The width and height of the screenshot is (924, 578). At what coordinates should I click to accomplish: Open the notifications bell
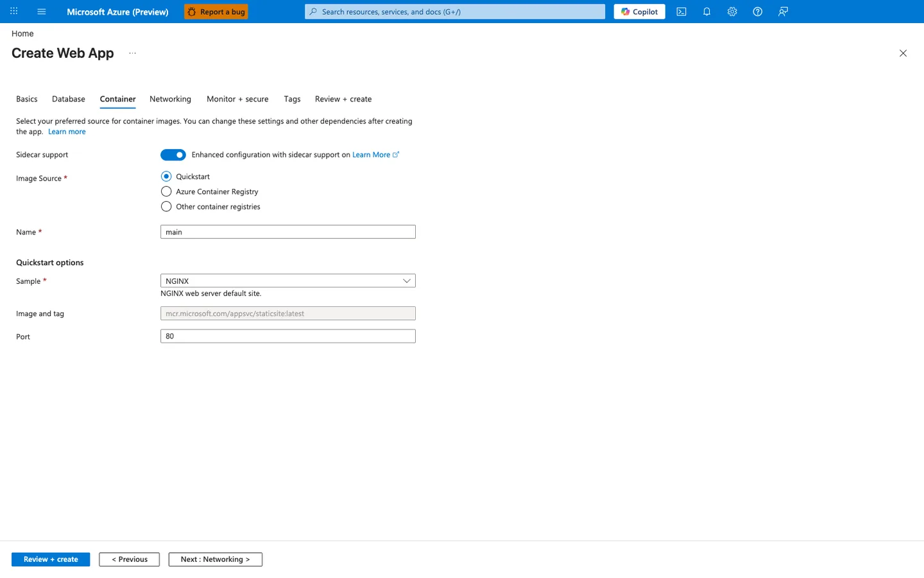[x=706, y=12]
